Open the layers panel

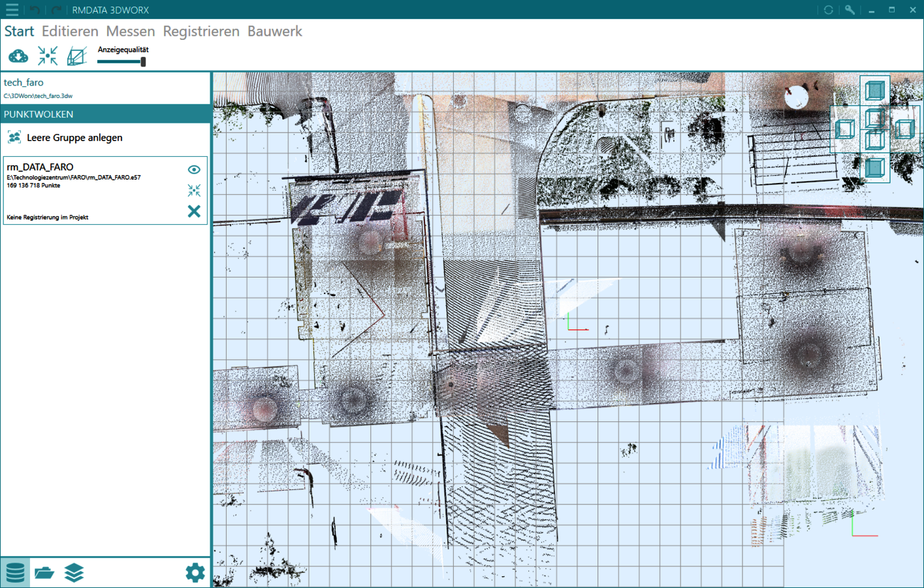coord(74,573)
